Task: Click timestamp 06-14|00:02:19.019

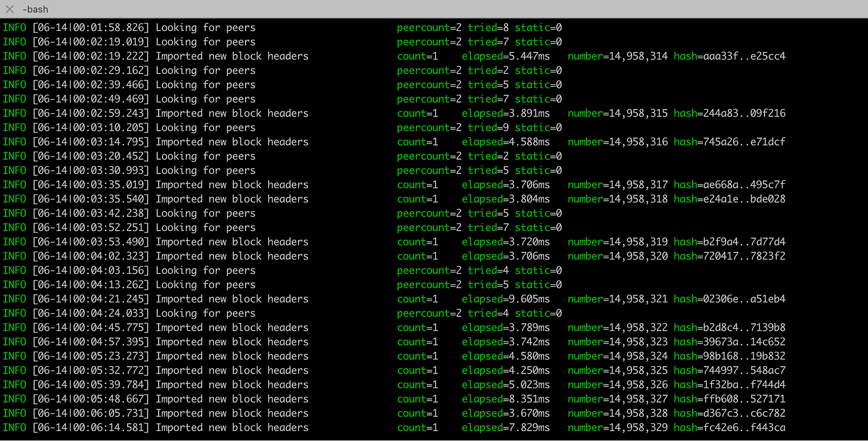Action: (x=91, y=42)
